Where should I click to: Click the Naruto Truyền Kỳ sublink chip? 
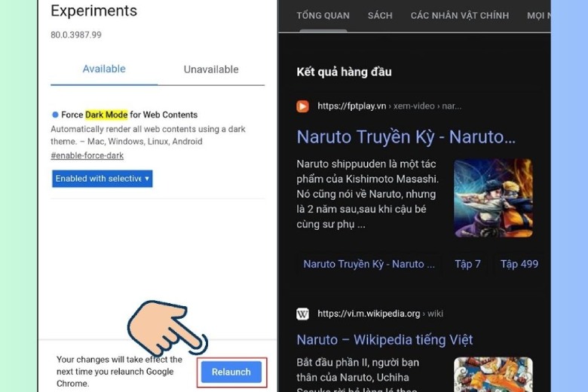369,264
